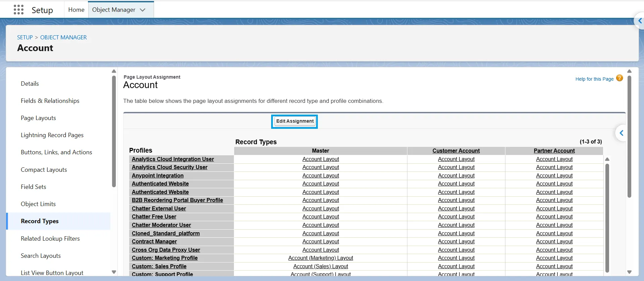Open Help for this Page link

tap(594, 79)
